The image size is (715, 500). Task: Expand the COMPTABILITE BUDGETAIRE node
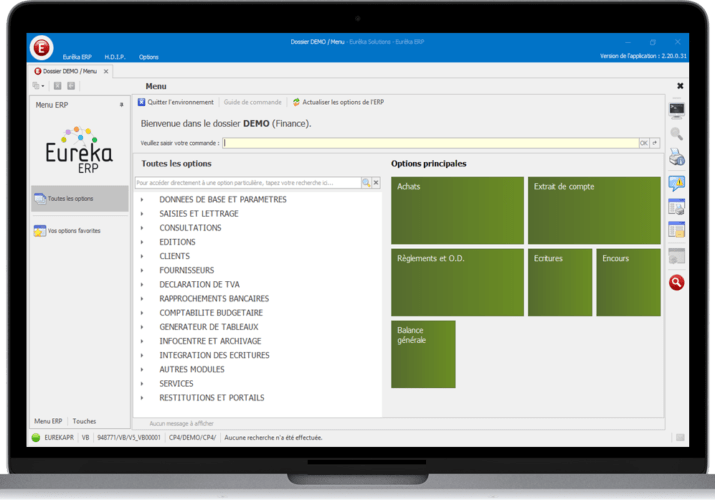point(142,313)
